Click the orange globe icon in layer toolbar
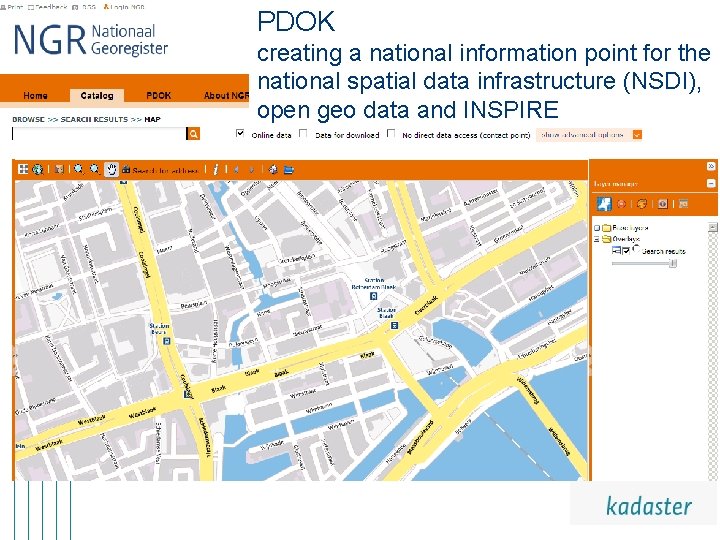The height and width of the screenshot is (540, 720). point(642,203)
